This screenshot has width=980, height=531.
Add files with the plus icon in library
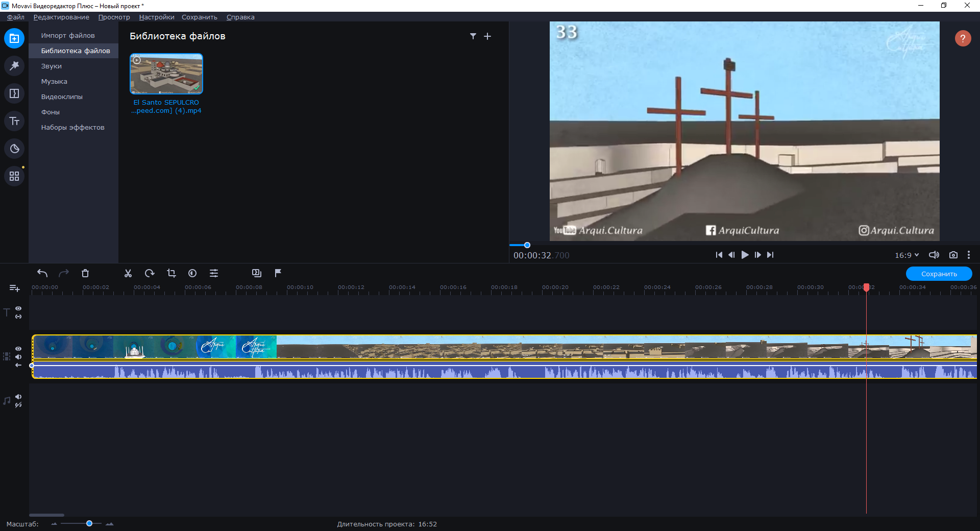[x=487, y=36]
